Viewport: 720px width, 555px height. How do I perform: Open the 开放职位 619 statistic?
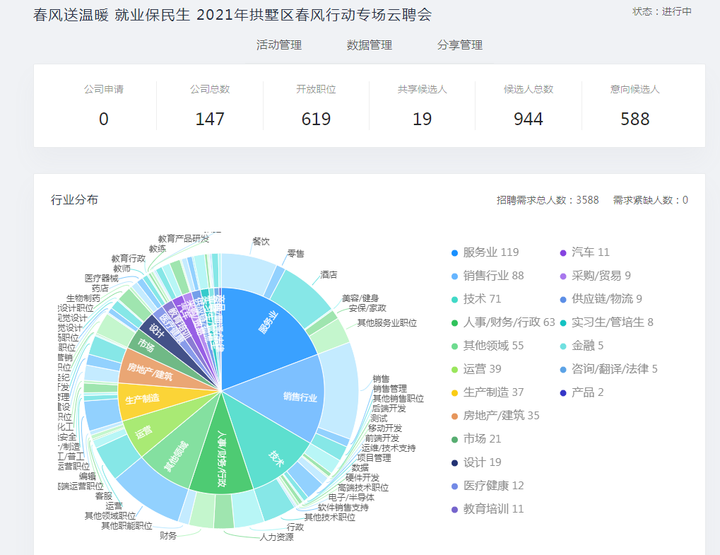pyautogui.click(x=316, y=106)
